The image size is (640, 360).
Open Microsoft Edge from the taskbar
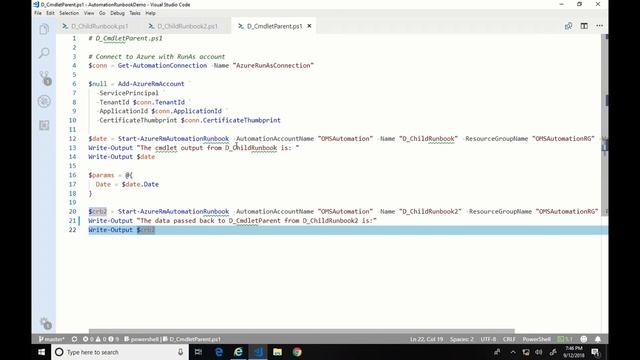pyautogui.click(x=219, y=352)
